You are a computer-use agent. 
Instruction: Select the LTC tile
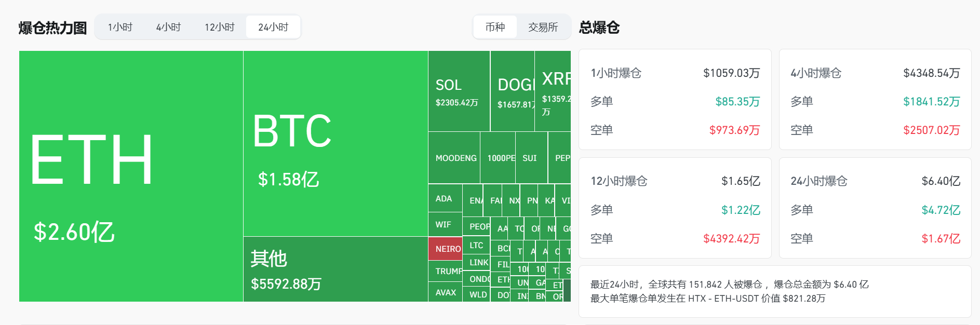(x=476, y=245)
